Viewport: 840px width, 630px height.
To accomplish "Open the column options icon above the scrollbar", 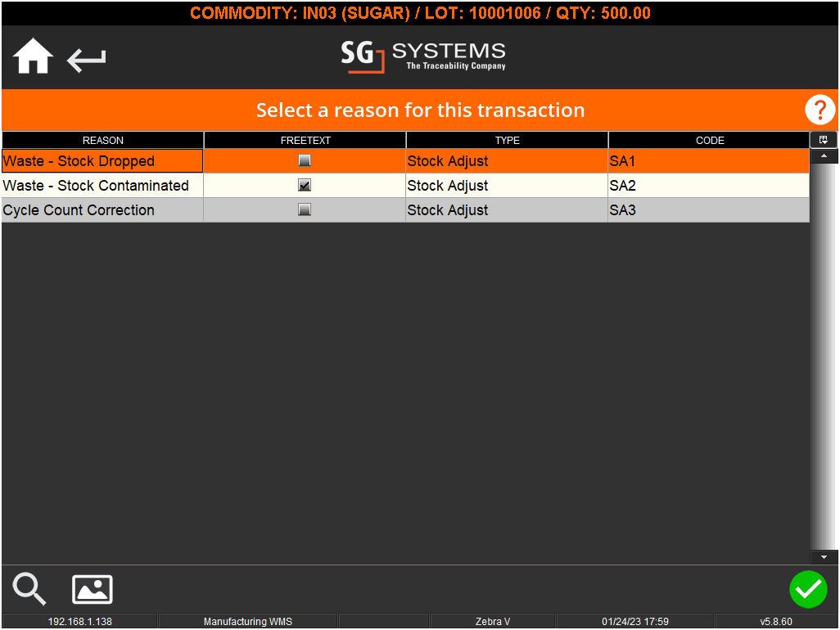I will click(x=824, y=139).
